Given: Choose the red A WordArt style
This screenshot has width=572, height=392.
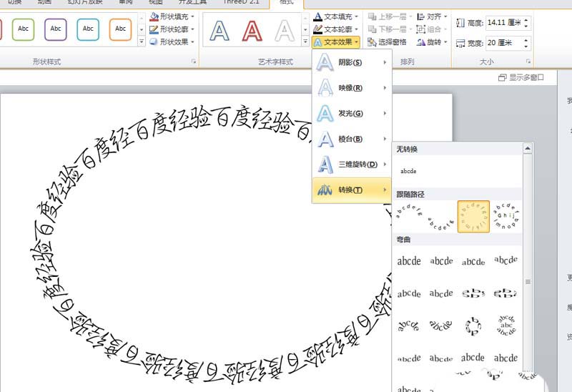Looking at the screenshot, I should pos(252,31).
